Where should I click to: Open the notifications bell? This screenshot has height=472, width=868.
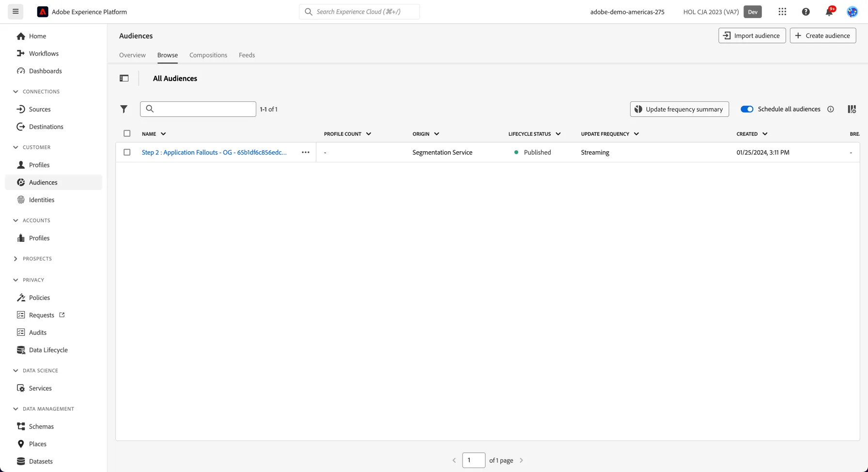tap(829, 12)
